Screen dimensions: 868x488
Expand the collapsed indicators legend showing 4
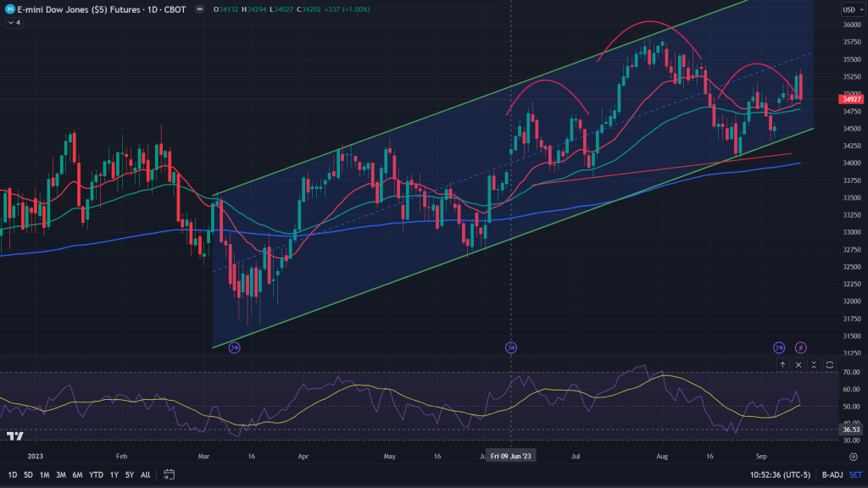(x=14, y=23)
